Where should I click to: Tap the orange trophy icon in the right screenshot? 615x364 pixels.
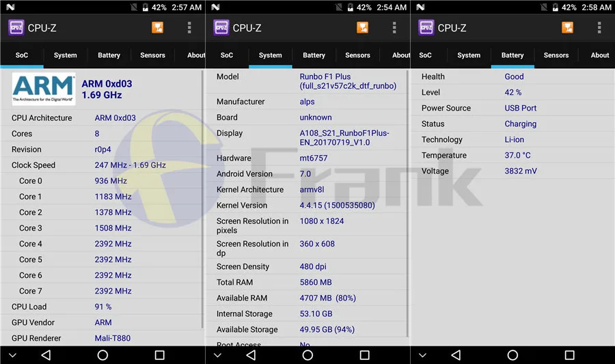568,27
